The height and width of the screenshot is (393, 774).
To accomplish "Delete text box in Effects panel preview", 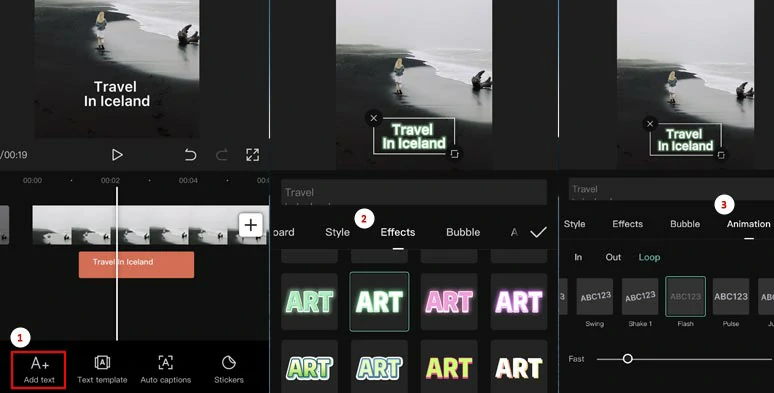I will pyautogui.click(x=374, y=118).
